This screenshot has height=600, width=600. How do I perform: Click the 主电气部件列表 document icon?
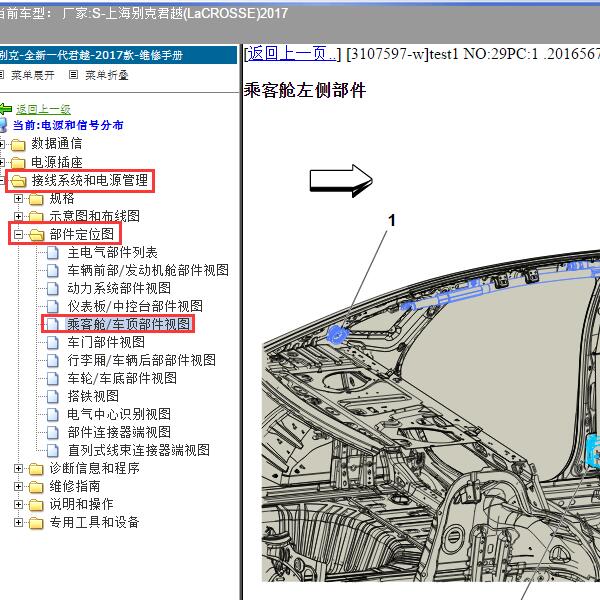coord(52,253)
